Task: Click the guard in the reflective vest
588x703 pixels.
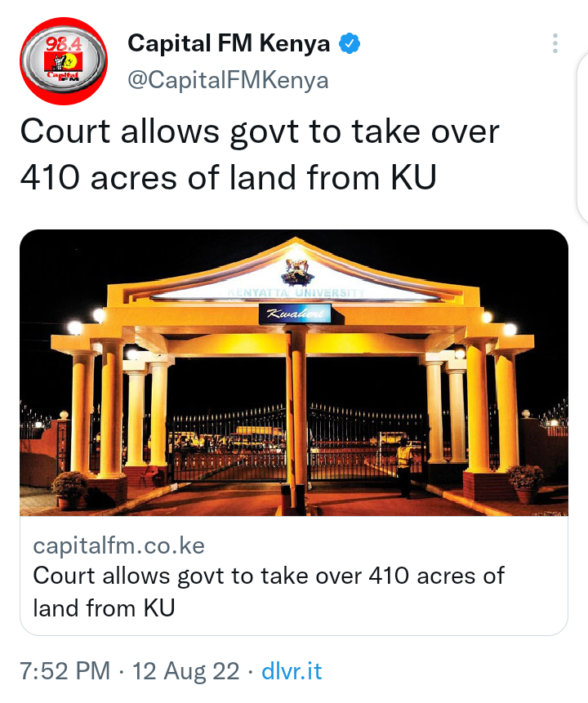Action: coord(404,468)
